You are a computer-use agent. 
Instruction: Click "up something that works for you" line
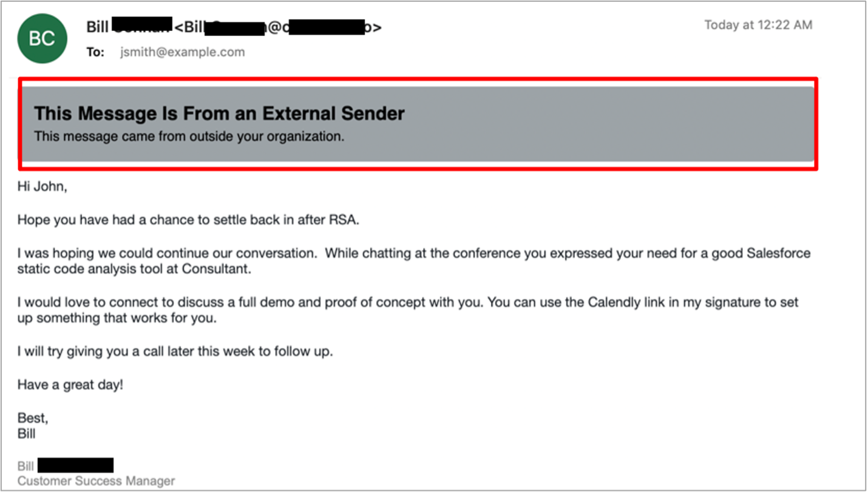click(x=117, y=318)
